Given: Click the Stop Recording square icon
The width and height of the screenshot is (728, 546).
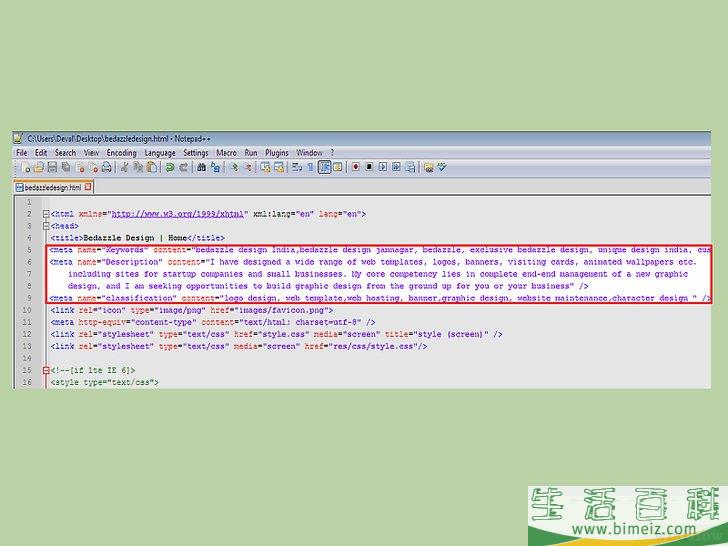Looking at the screenshot, I should pos(369,167).
